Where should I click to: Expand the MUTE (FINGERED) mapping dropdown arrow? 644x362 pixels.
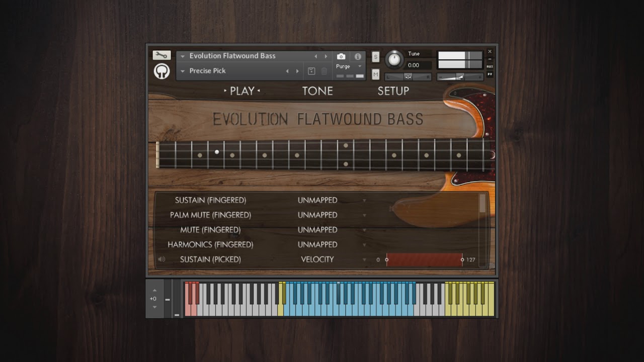[x=365, y=230]
